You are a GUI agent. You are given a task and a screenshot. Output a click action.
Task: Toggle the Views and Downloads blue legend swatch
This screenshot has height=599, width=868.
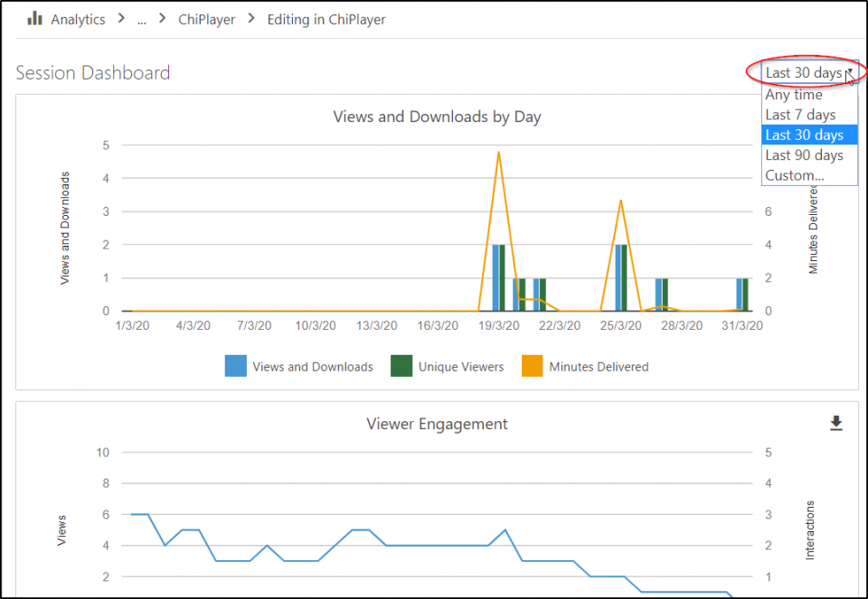click(x=235, y=366)
